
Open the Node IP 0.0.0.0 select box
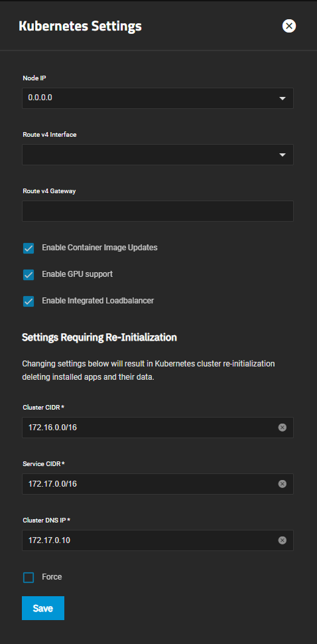(158, 98)
